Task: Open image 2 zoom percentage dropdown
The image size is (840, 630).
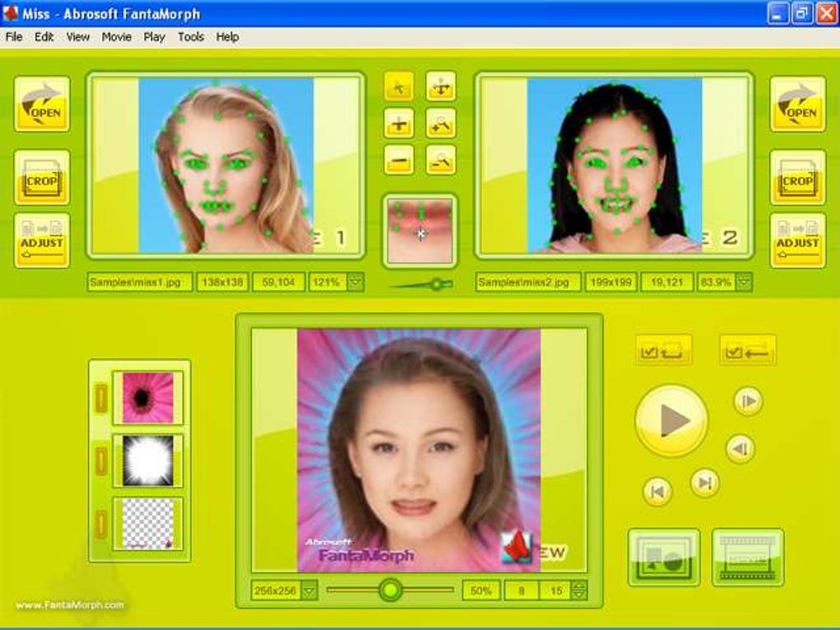Action: [744, 282]
